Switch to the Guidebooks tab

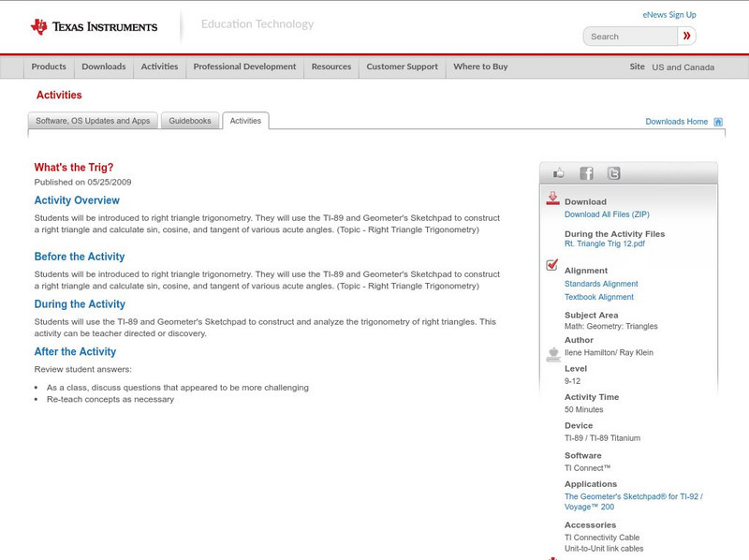click(x=190, y=121)
